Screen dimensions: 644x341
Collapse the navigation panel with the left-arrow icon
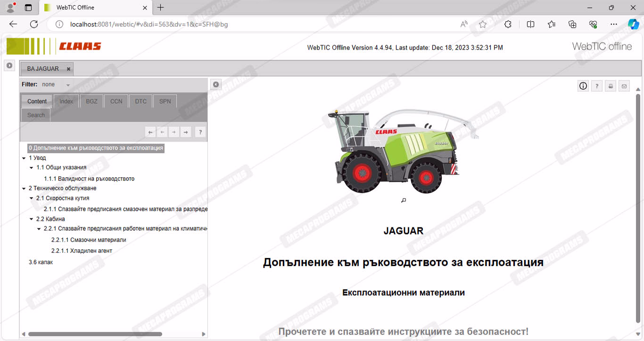coord(215,84)
